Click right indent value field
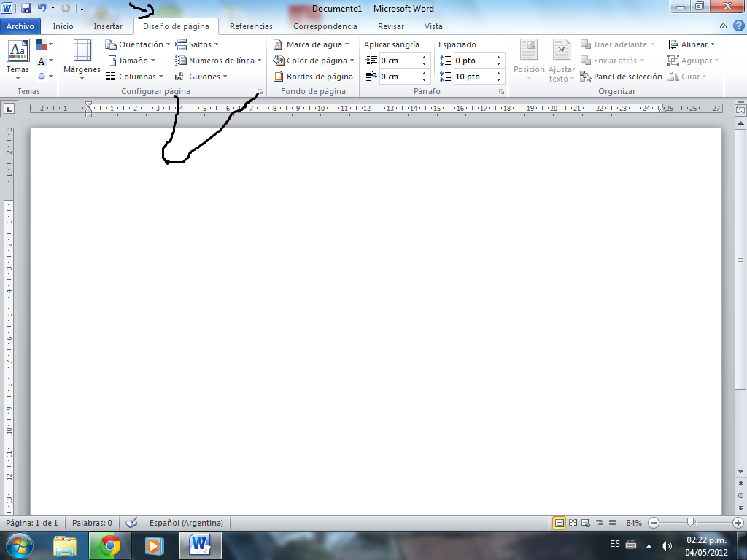Screen dimensions: 747x560 point(399,77)
